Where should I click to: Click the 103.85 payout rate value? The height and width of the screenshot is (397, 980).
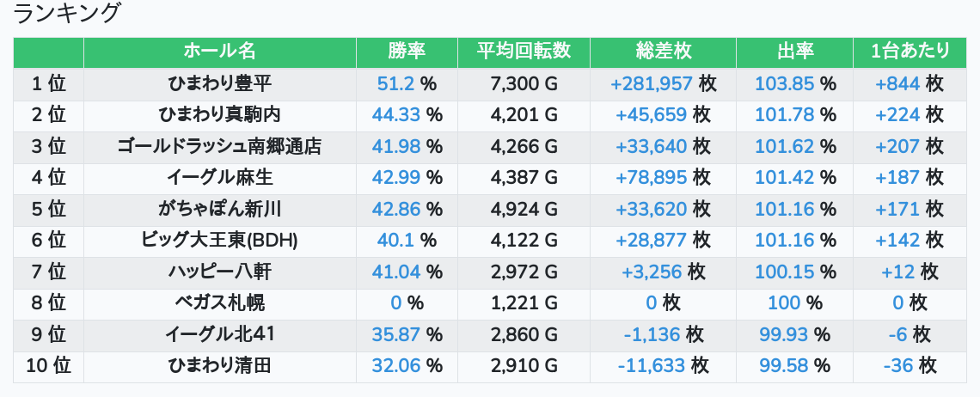click(x=785, y=83)
